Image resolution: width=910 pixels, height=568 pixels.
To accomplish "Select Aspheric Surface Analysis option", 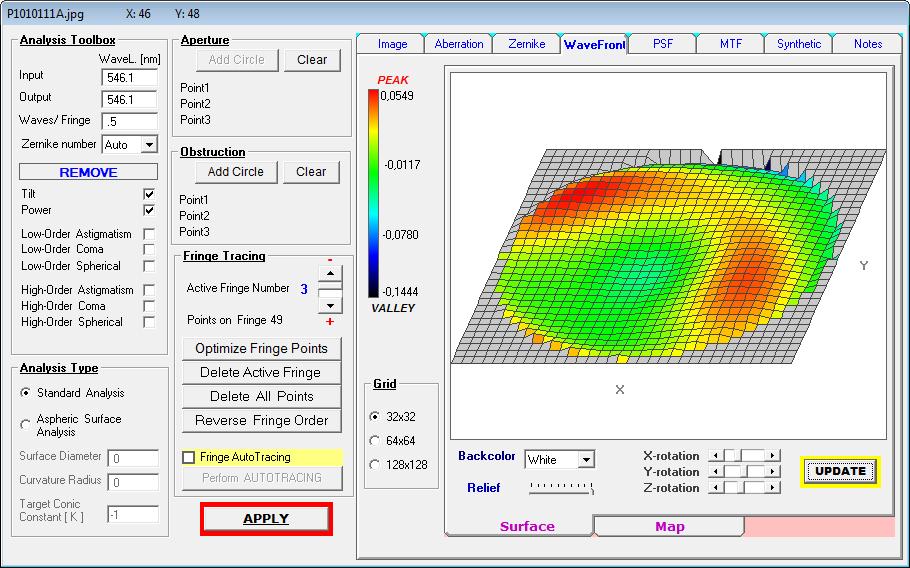I will coord(26,425).
